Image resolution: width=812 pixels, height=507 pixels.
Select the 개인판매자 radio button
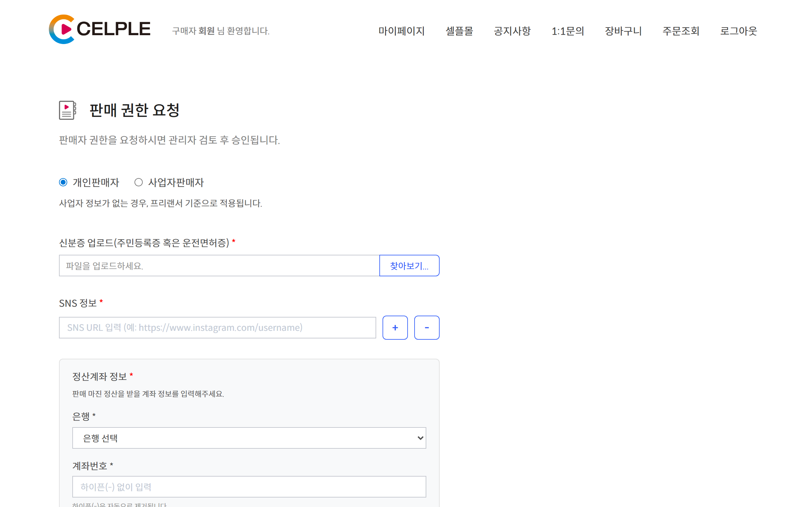point(63,182)
